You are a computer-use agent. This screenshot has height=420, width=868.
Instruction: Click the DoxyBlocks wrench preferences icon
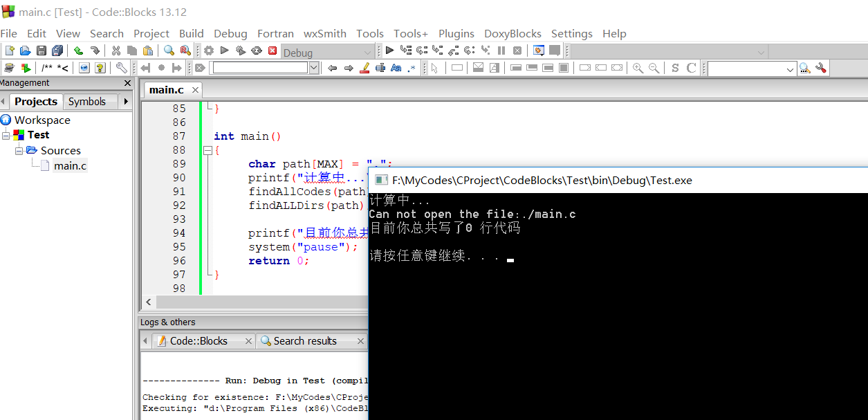point(121,68)
